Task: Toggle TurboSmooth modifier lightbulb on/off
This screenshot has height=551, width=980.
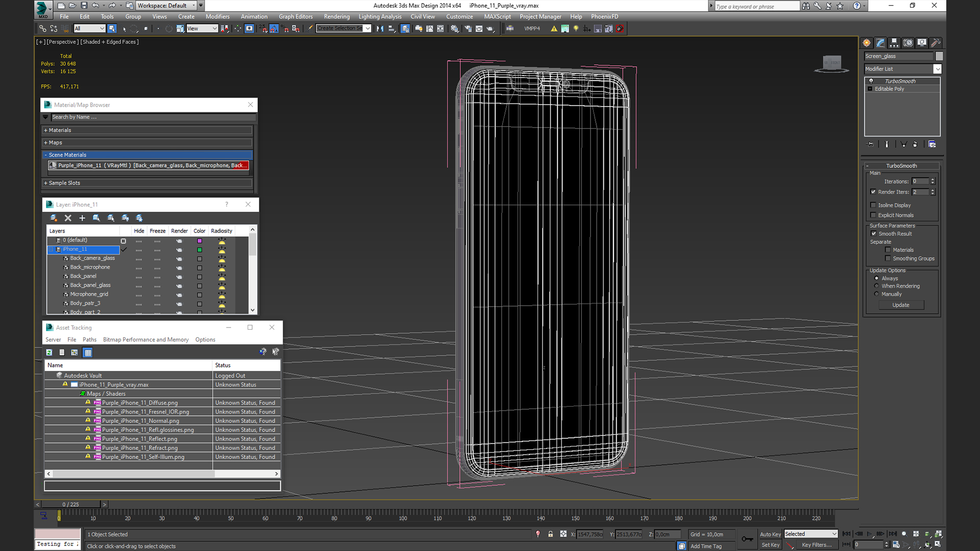Action: [871, 81]
